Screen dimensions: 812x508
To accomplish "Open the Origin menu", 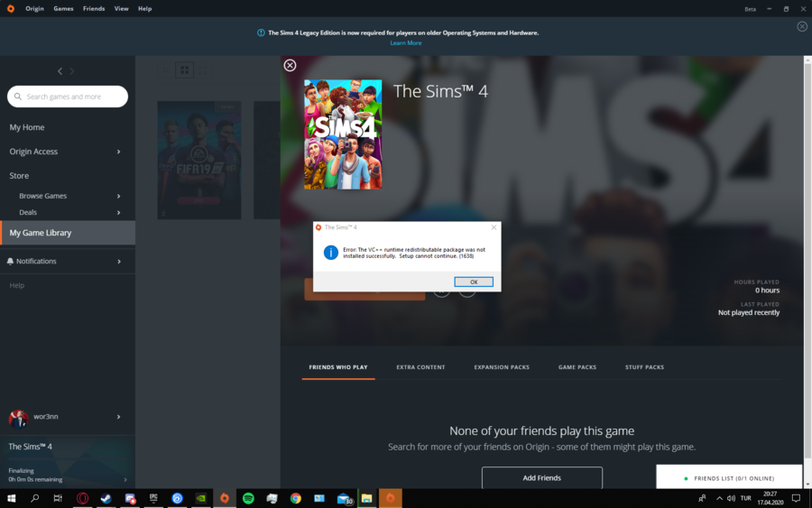I will pos(34,9).
